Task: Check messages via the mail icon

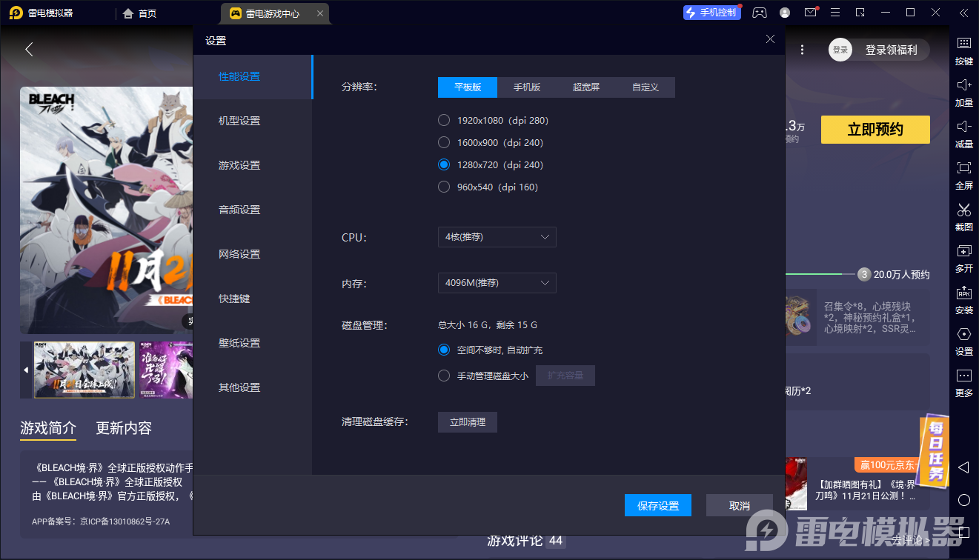Action: tap(809, 13)
